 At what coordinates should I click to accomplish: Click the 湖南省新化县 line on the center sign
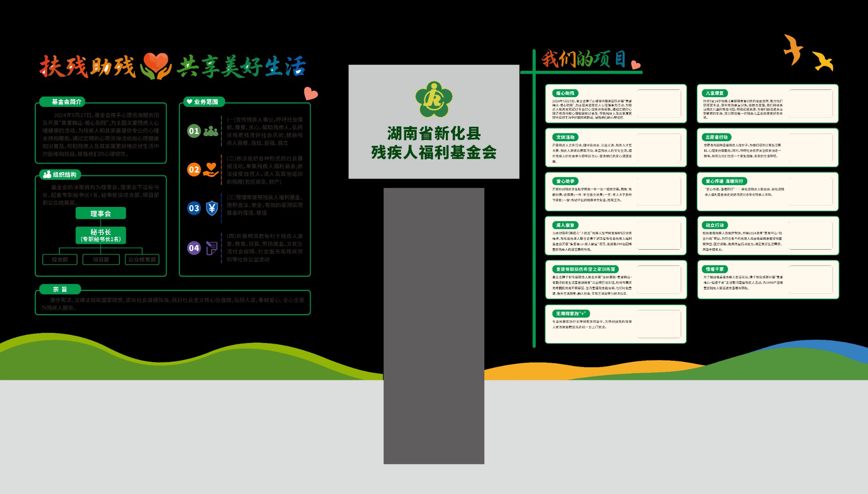click(x=434, y=133)
